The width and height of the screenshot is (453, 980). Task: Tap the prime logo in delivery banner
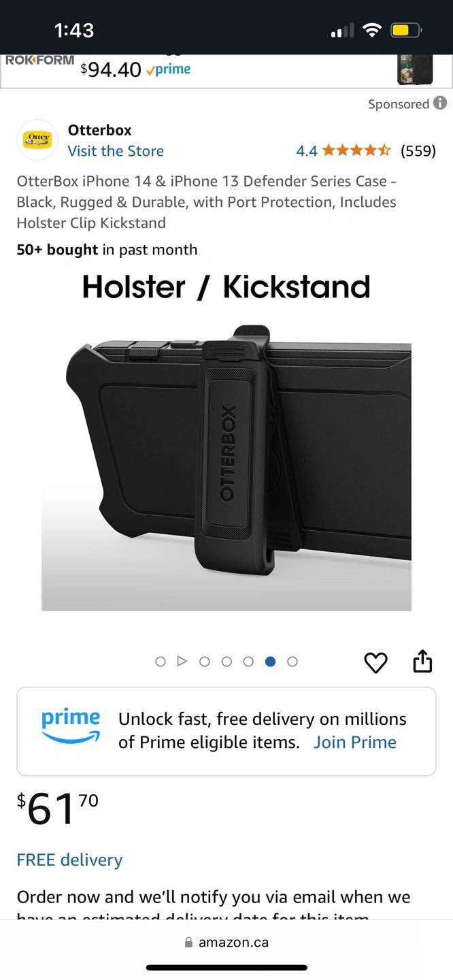[71, 727]
